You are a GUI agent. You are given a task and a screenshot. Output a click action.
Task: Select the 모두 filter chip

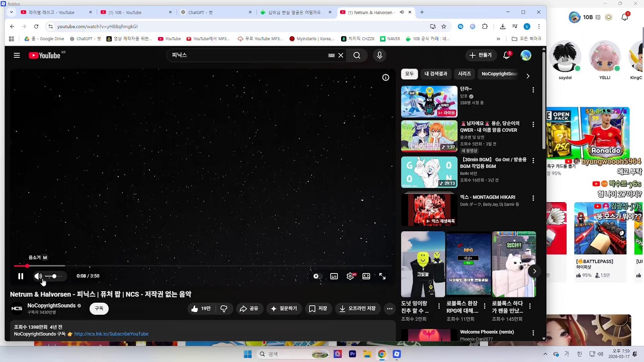coord(410,74)
